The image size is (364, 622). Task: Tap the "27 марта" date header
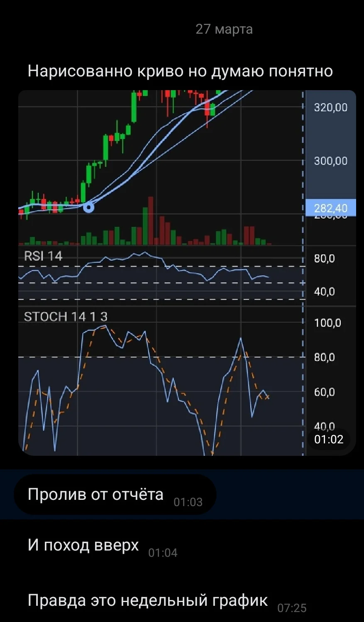pos(224,29)
